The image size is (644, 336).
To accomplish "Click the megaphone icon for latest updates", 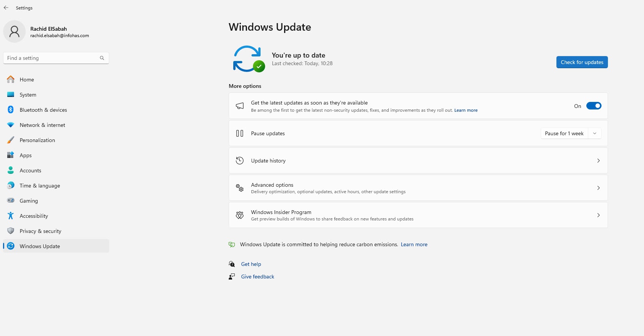I will (240, 106).
